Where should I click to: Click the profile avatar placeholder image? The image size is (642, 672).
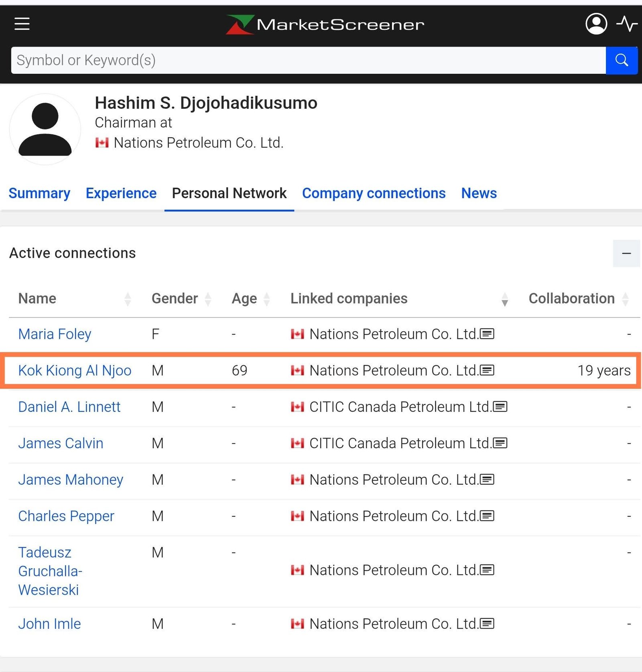(45, 129)
